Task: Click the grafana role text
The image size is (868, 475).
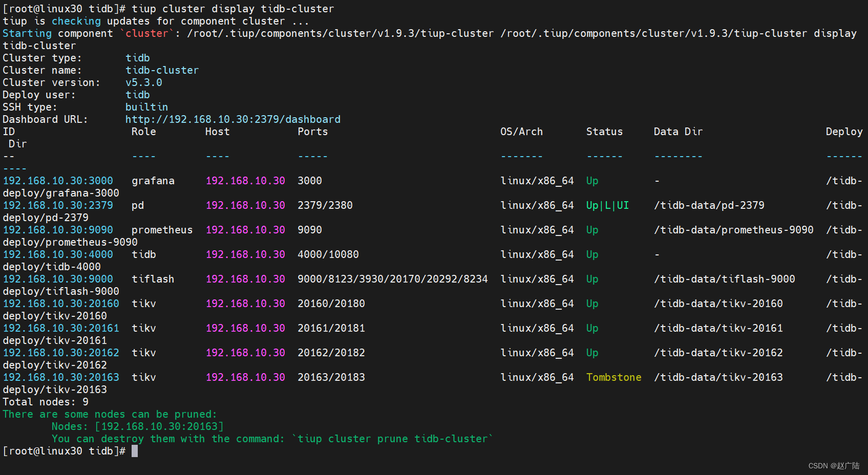Action: [153, 181]
